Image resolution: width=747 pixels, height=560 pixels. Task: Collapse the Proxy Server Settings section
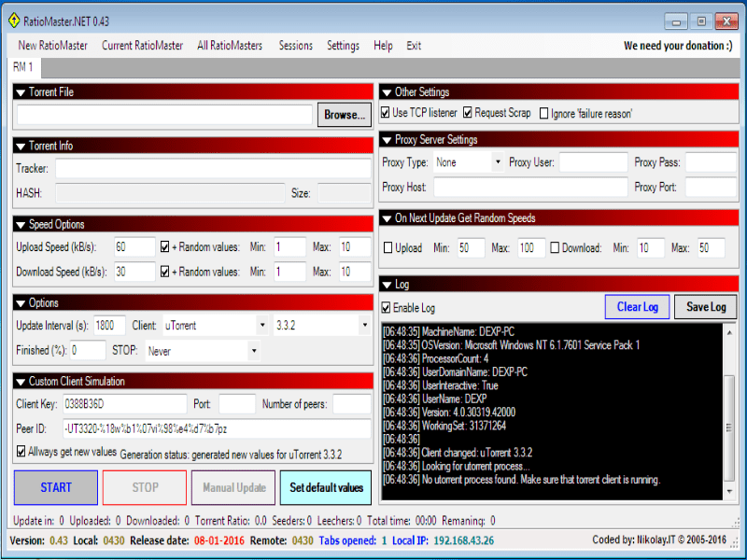click(387, 140)
